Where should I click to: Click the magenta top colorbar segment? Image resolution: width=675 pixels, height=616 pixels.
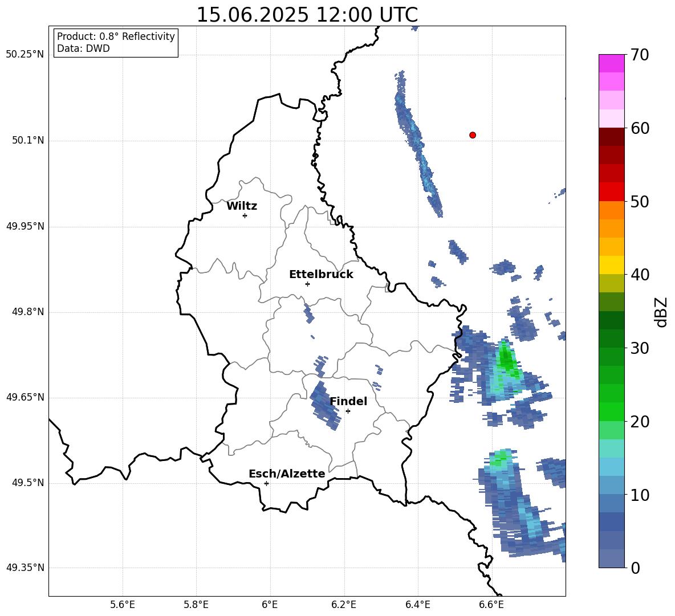(x=611, y=63)
